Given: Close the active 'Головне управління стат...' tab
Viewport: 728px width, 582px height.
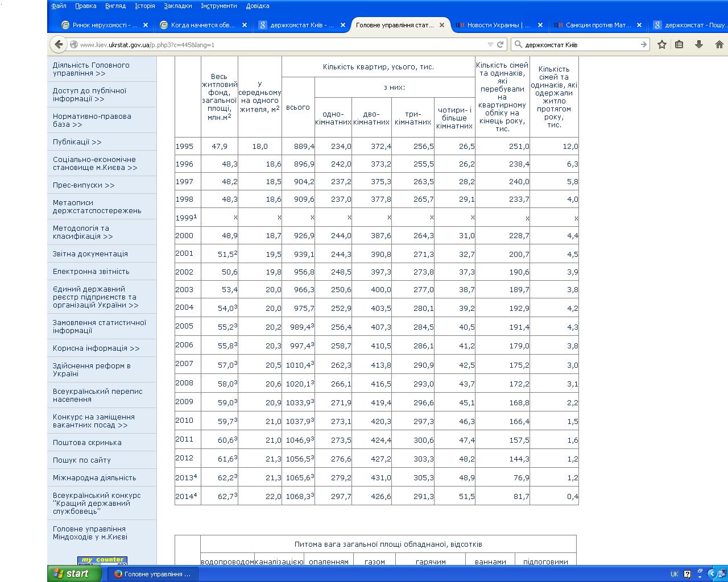Looking at the screenshot, I should pos(442,25).
